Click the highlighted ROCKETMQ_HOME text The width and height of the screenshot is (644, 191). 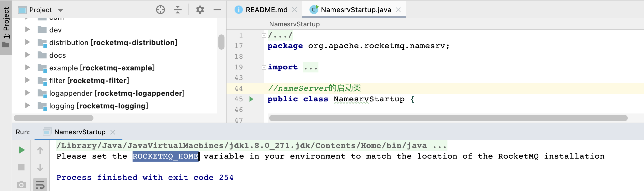(x=165, y=156)
